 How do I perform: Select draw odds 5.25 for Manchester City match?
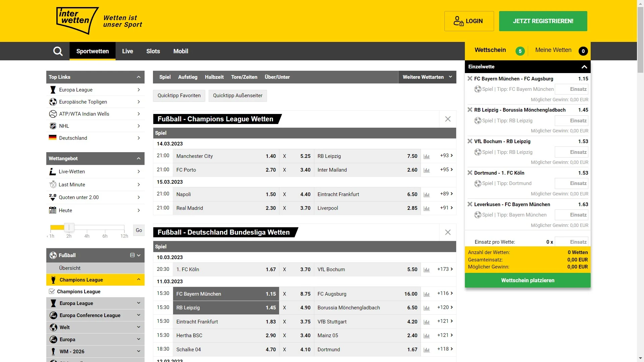click(297, 156)
